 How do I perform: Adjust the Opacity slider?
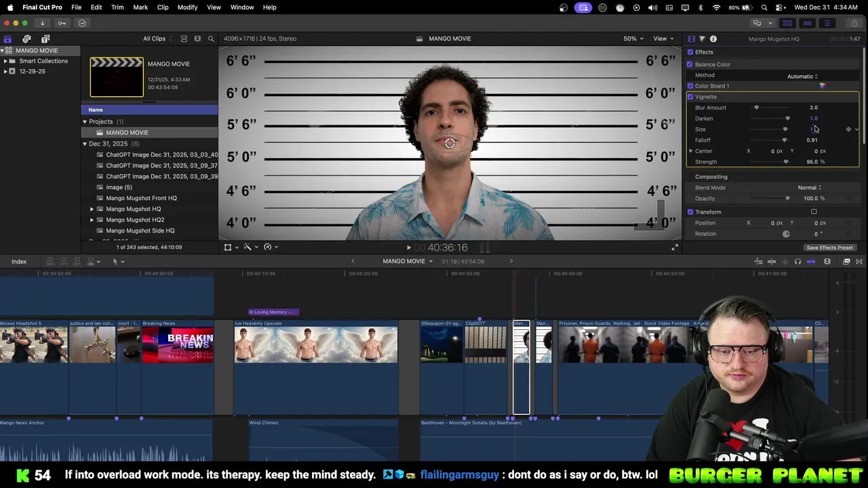pos(787,199)
